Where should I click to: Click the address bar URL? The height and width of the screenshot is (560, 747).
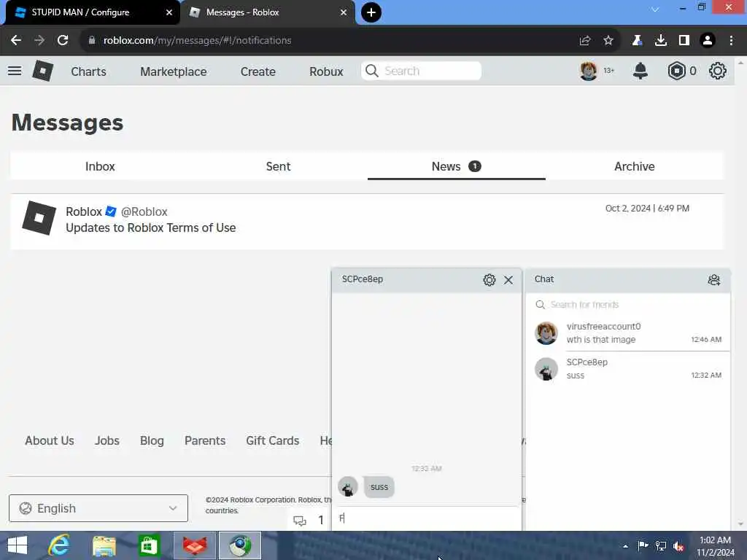click(197, 41)
